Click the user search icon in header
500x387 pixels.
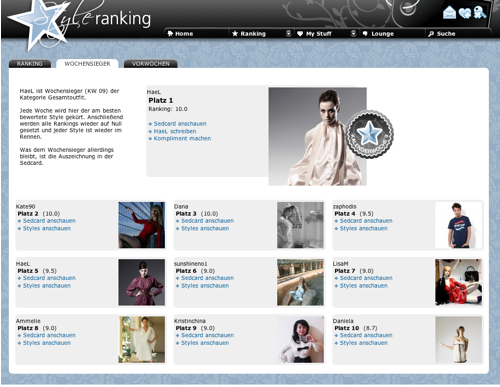pos(479,12)
